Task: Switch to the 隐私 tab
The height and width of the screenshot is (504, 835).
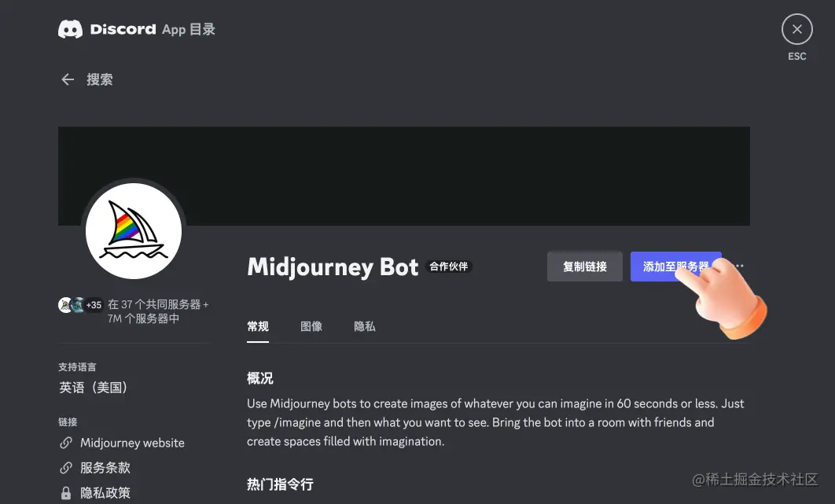Action: pyautogui.click(x=364, y=326)
